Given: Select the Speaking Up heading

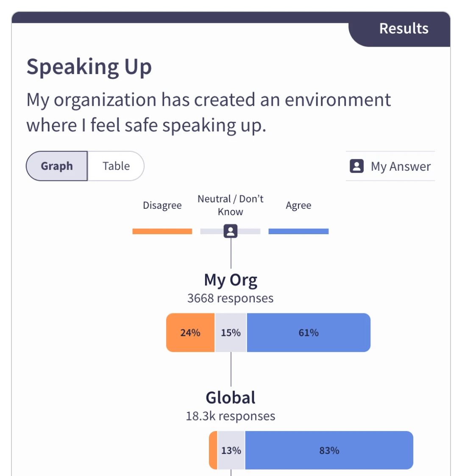Looking at the screenshot, I should click(x=89, y=66).
